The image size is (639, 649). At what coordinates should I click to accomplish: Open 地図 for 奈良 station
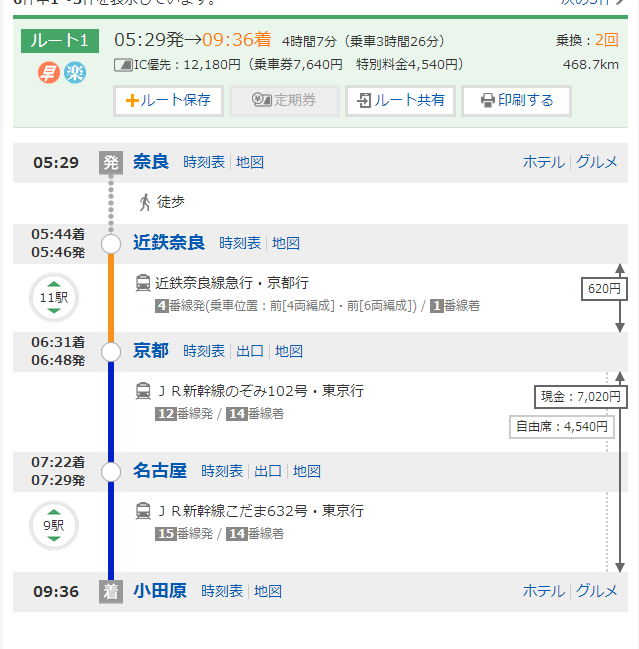click(x=250, y=162)
